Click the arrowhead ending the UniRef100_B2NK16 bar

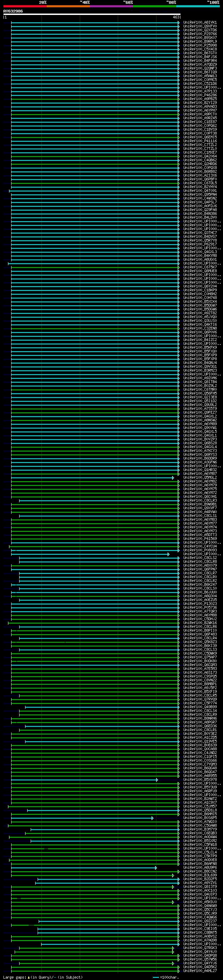point(178,623)
